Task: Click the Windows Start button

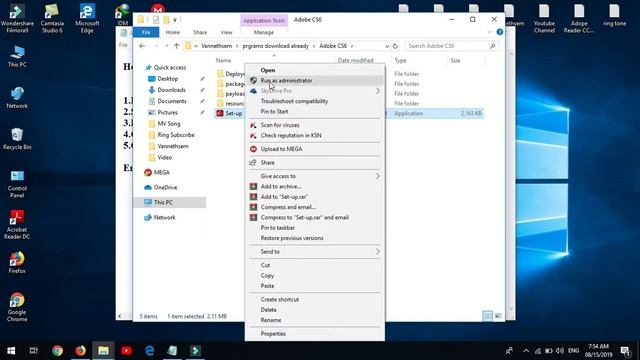Action: (11, 351)
